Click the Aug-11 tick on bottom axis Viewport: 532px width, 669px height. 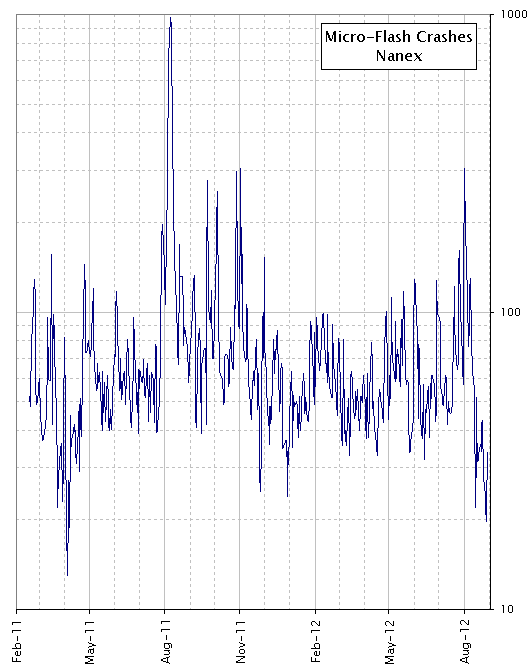click(165, 612)
